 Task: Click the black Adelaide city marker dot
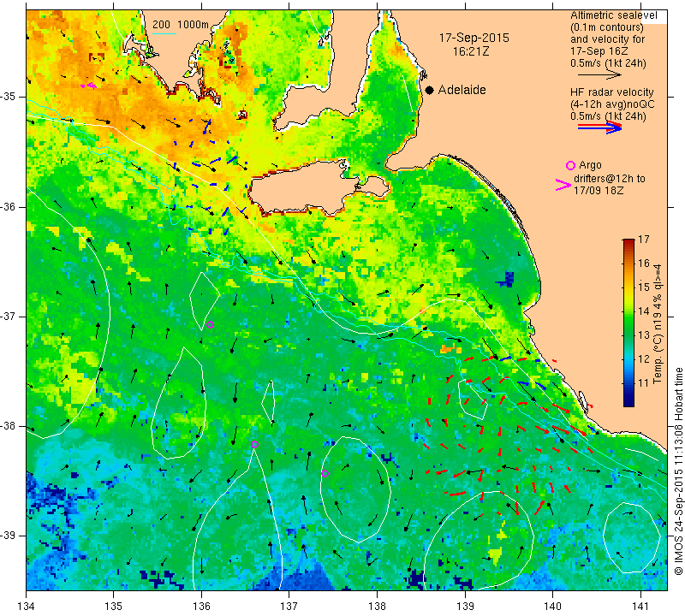click(430, 90)
